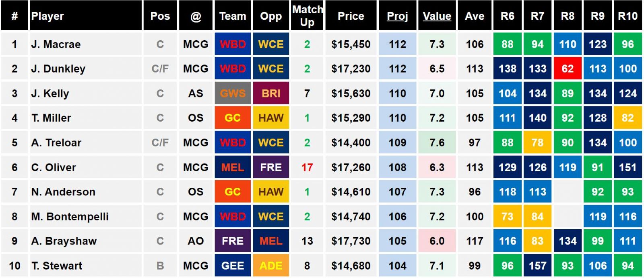
Task: Sort by the Proj column header
Action: coord(397,16)
